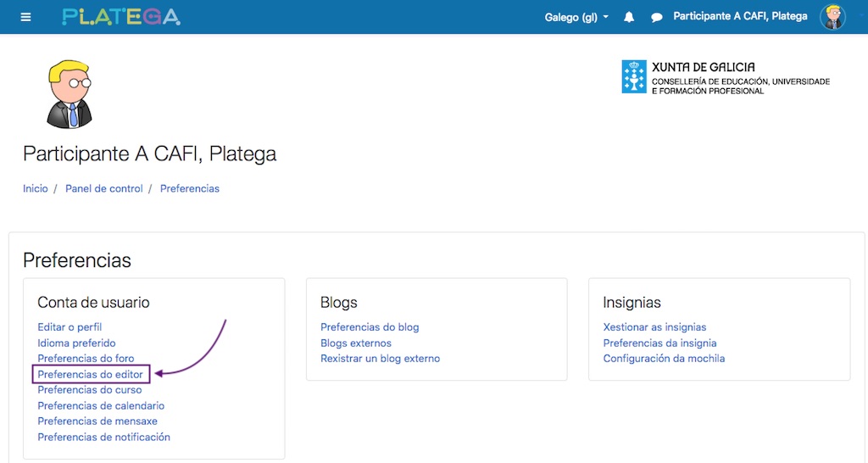Navigate to Panel de control breadcrumb
This screenshot has width=868, height=463.
104,188
